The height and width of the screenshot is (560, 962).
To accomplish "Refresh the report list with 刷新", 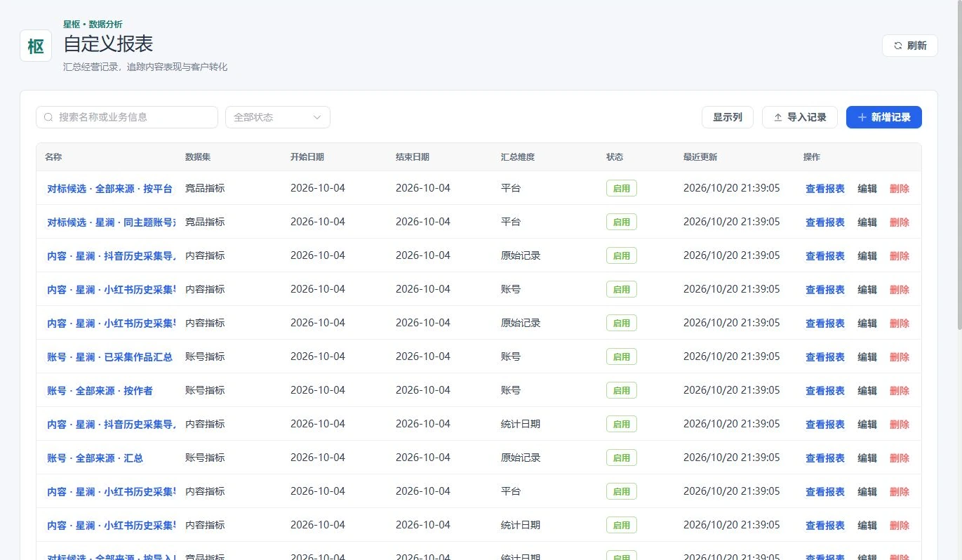I will tap(909, 46).
